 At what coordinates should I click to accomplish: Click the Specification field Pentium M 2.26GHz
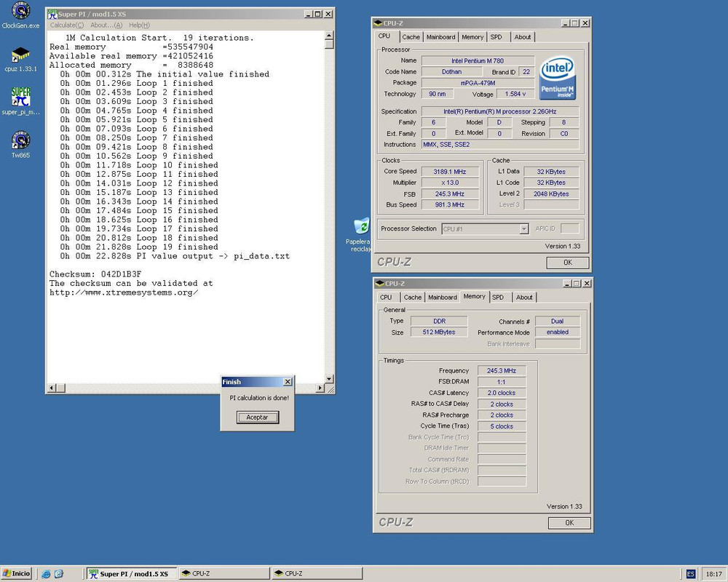click(x=500, y=111)
